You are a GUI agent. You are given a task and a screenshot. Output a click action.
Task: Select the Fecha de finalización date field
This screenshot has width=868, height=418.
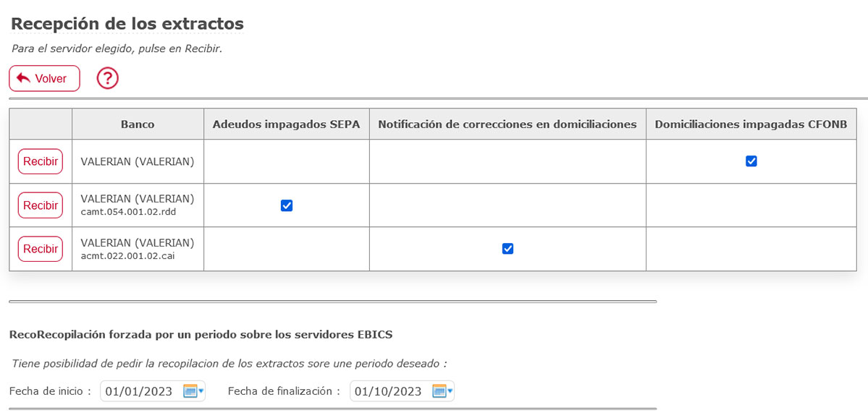point(388,391)
